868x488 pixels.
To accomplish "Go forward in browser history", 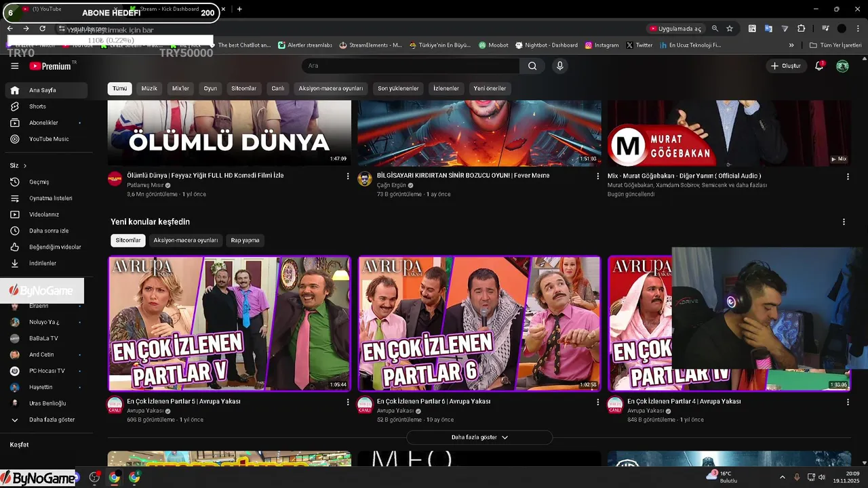I will tap(26, 28).
